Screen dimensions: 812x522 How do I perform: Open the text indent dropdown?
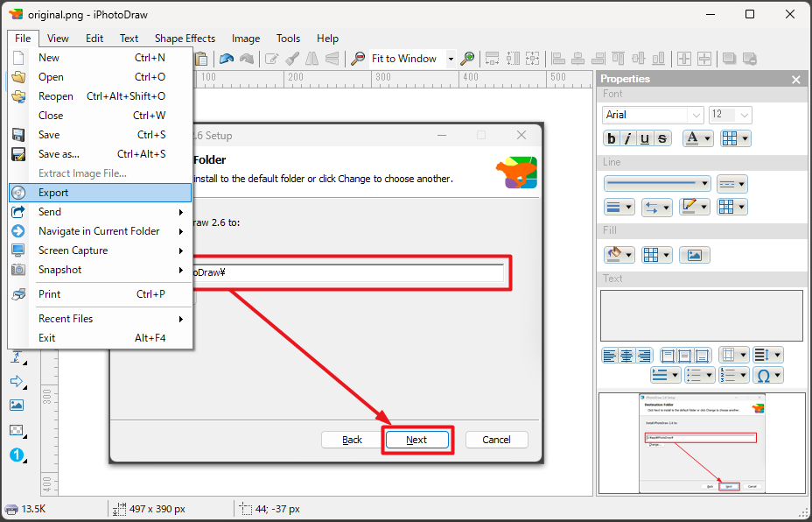click(x=666, y=376)
